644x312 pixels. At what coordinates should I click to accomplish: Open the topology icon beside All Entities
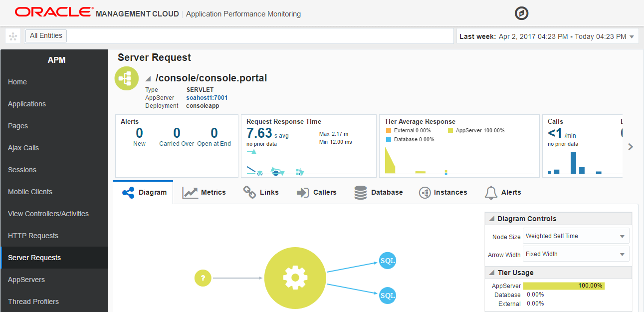(x=13, y=36)
